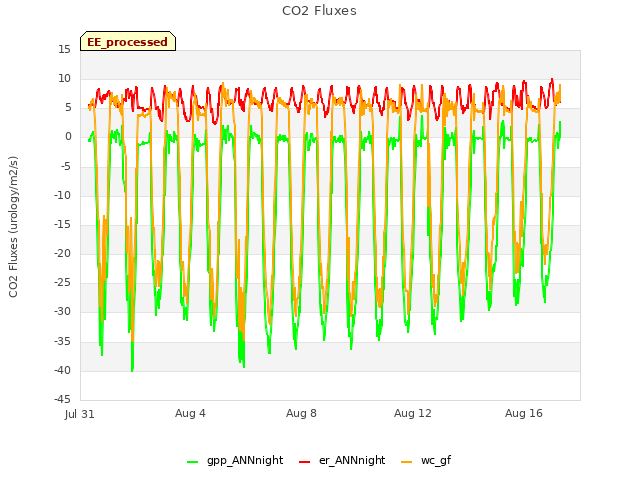The width and height of the screenshot is (640, 480).
Task: Click the 0 y-axis tick label
Action: click(68, 137)
